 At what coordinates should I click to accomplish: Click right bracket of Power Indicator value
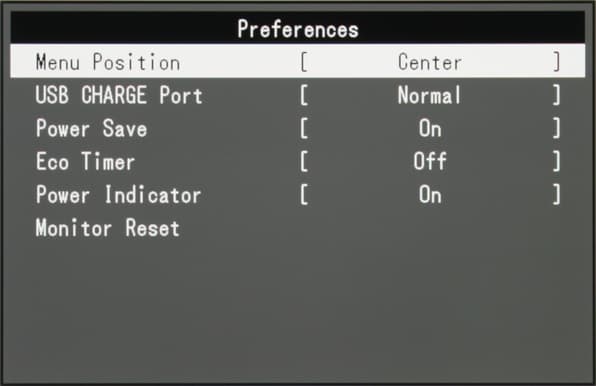tap(556, 195)
